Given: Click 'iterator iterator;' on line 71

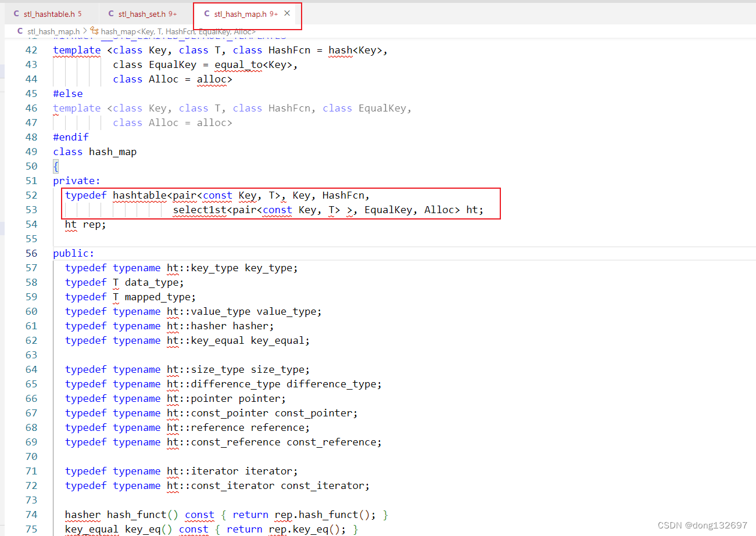Looking at the screenshot, I should tap(245, 471).
